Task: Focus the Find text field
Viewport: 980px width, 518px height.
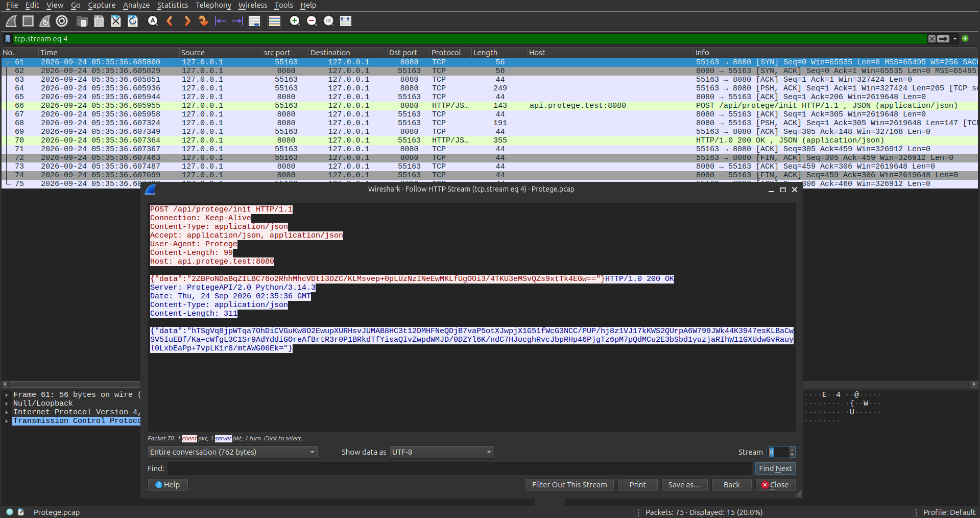Action: coord(460,468)
